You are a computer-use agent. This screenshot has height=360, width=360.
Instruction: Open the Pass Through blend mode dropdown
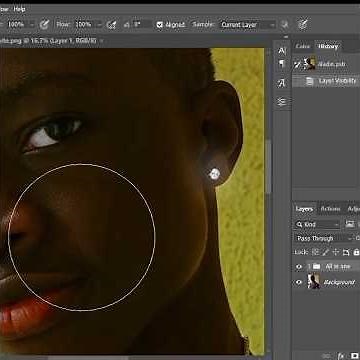click(324, 238)
